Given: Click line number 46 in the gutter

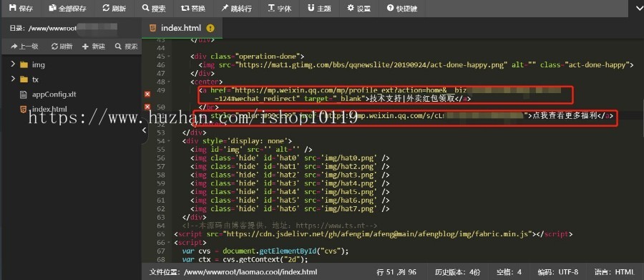Looking at the screenshot, I should tap(160, 64).
